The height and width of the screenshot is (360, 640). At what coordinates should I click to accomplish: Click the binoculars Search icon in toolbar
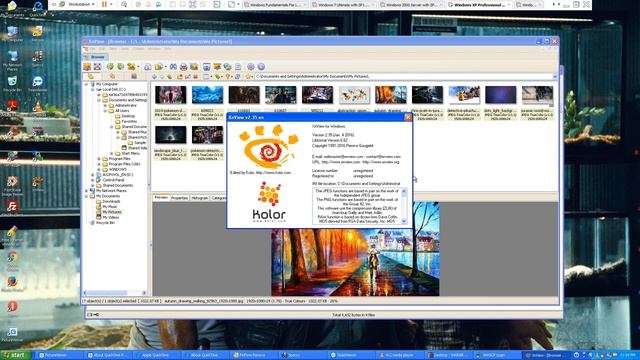point(173,67)
